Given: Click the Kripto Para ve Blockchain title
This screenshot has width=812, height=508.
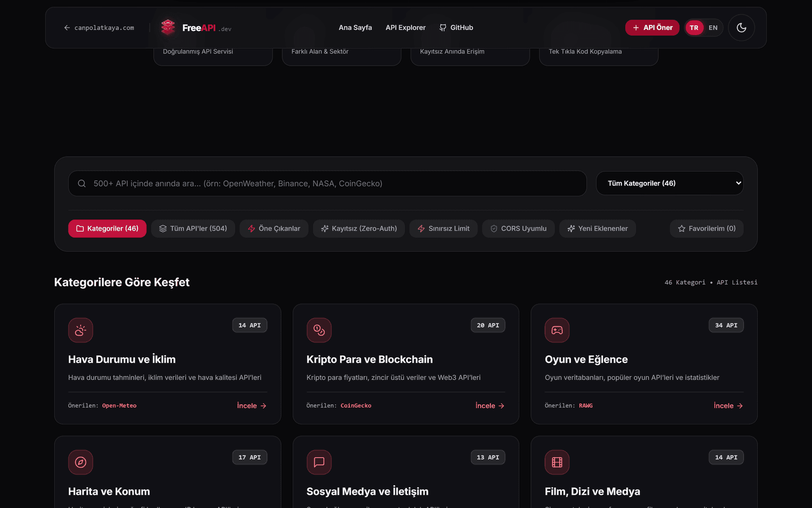Looking at the screenshot, I should (x=369, y=359).
